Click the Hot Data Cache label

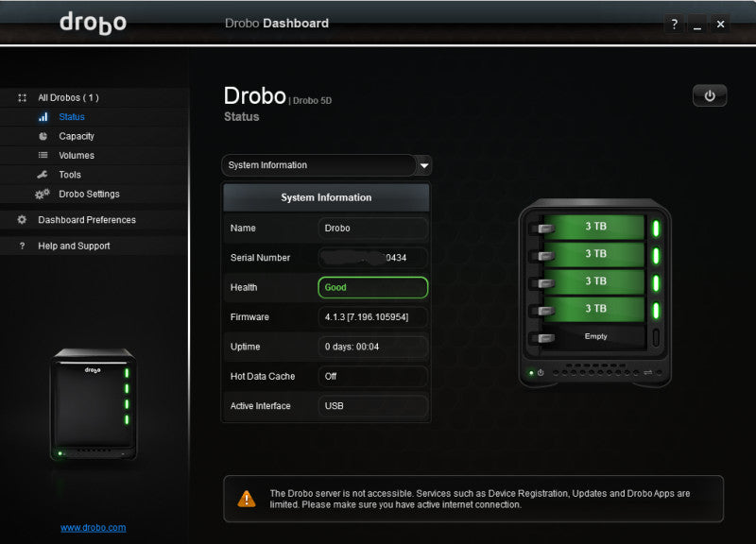(263, 376)
